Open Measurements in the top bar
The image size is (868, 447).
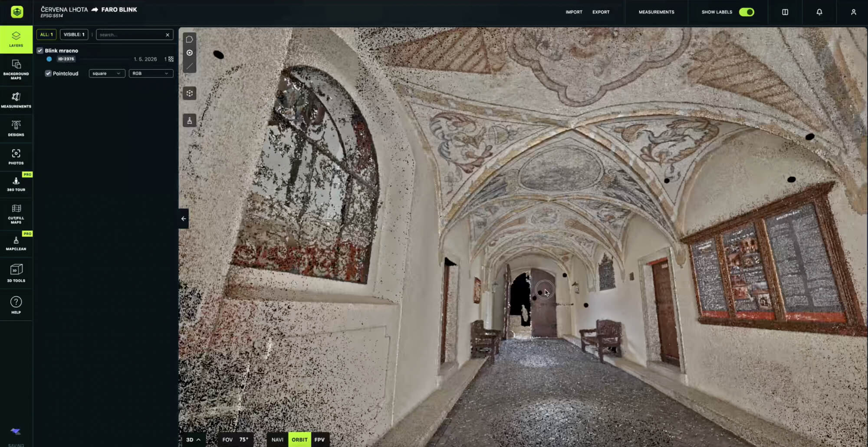tap(656, 12)
